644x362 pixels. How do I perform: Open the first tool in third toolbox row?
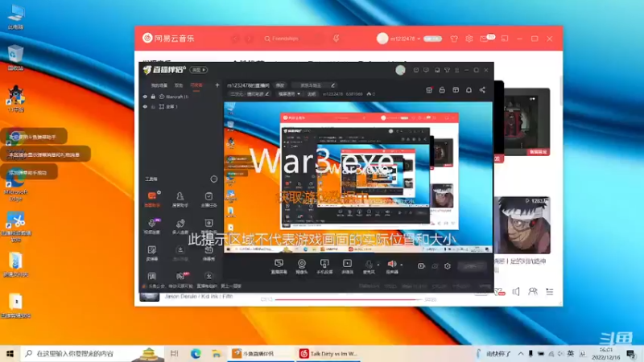152,253
